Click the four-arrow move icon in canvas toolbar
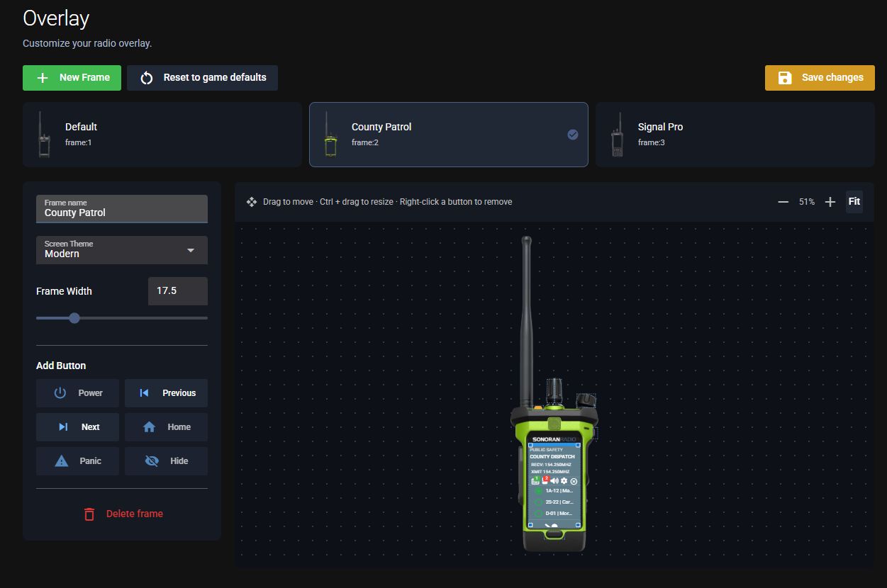 point(251,202)
